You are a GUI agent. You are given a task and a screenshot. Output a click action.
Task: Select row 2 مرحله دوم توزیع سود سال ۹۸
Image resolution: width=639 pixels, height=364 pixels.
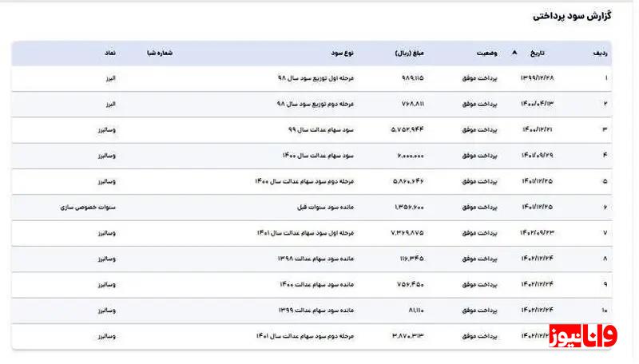coord(316,104)
